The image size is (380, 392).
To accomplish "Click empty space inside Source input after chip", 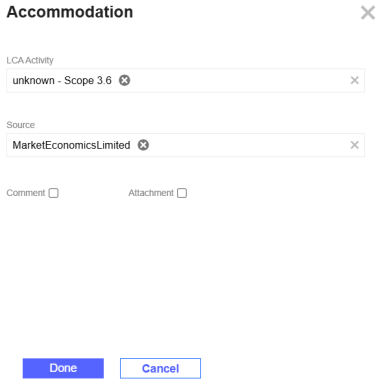I will (247, 145).
